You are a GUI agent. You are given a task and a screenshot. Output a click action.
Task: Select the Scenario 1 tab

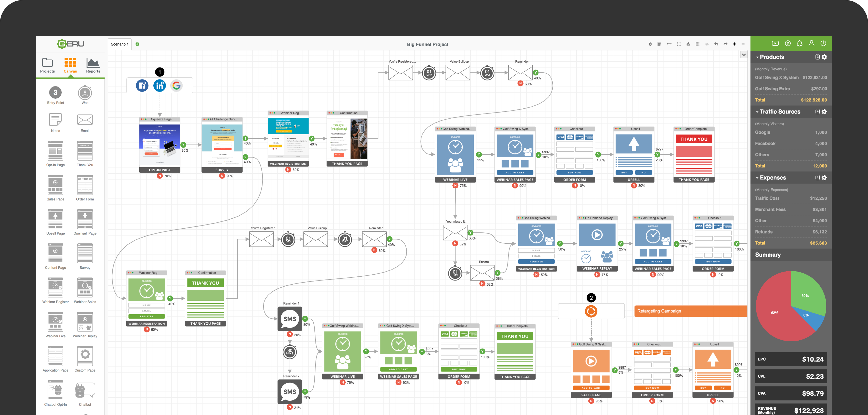120,44
